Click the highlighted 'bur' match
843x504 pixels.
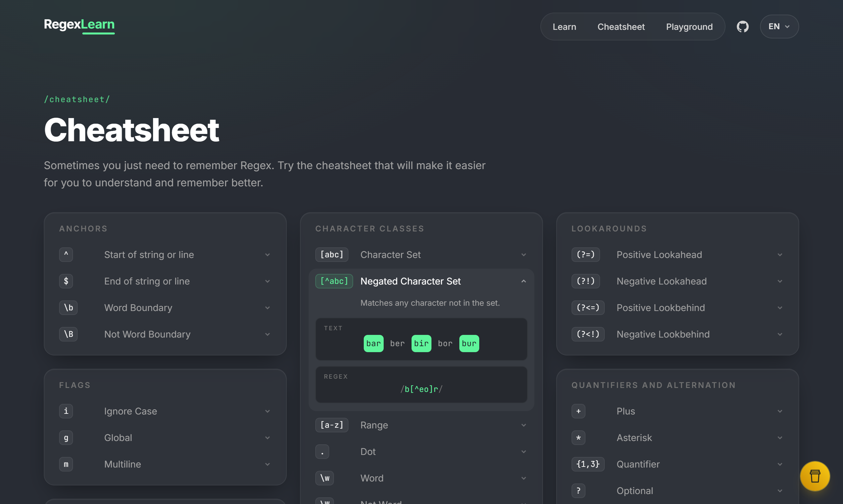[x=469, y=344]
